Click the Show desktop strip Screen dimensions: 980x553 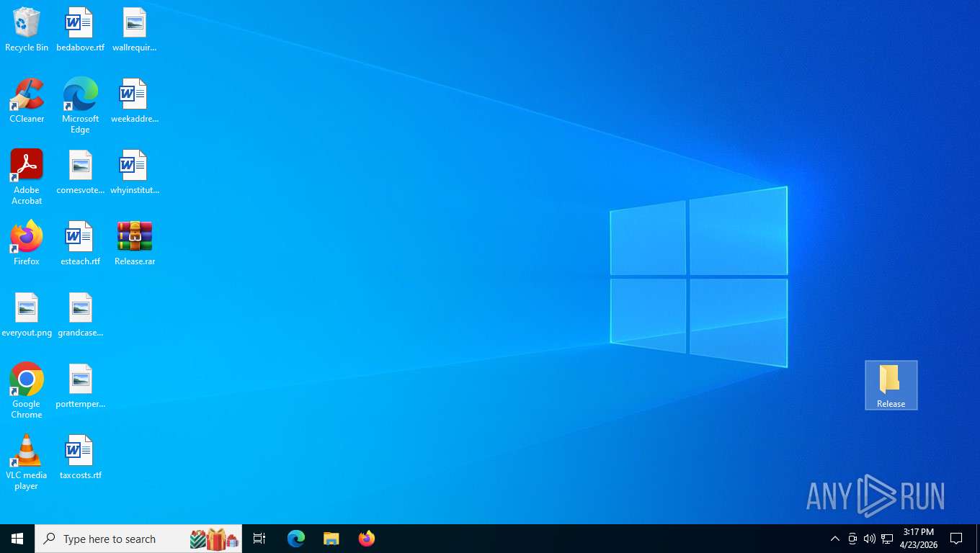tap(978, 539)
